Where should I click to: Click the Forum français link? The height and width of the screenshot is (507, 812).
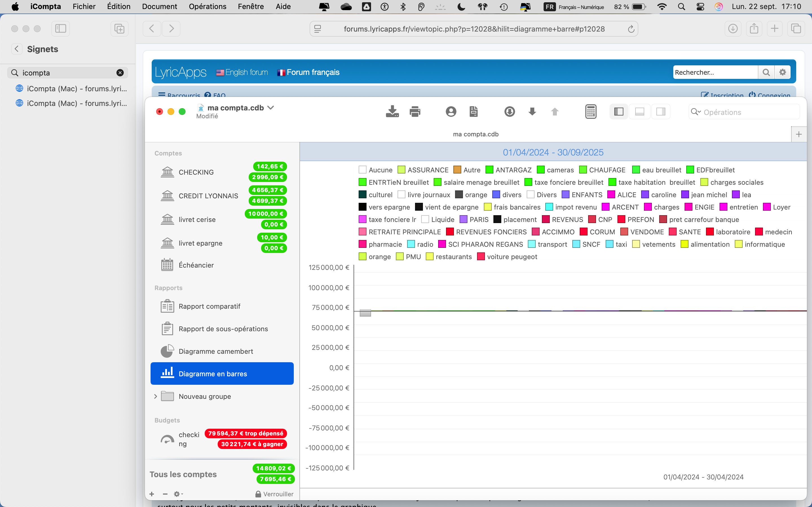(312, 72)
